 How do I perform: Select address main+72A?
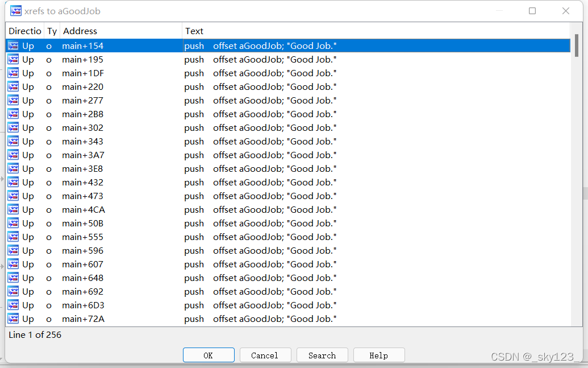point(84,319)
